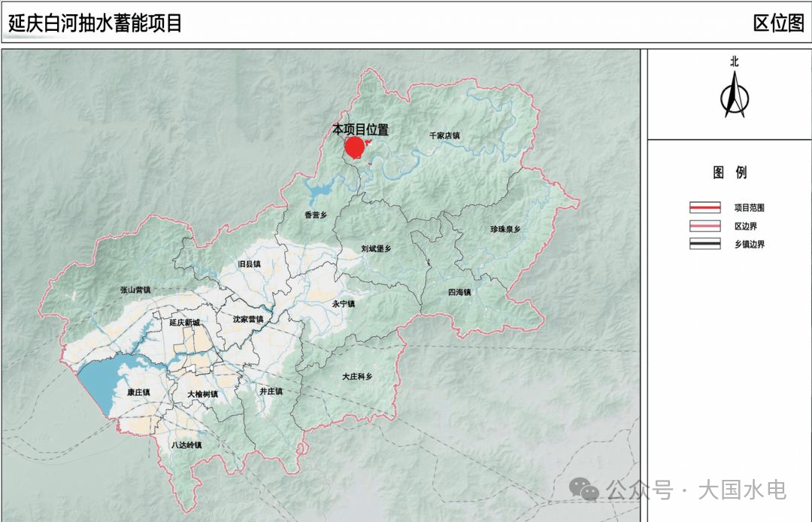This screenshot has width=812, height=522.
Task: Click the 刘斌堡乡 label
Action: click(x=376, y=248)
